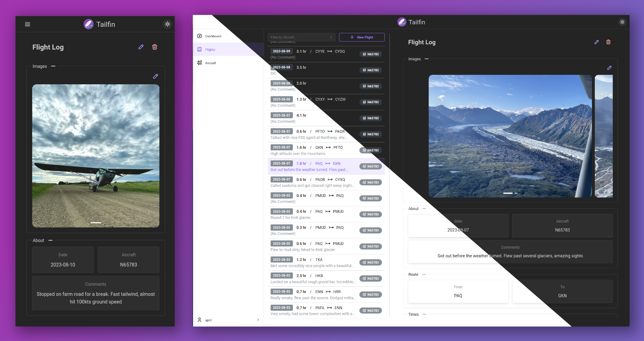This screenshot has width=644, height=341.
Task: Edit images with mobile Images pencil icon
Action: (155, 76)
